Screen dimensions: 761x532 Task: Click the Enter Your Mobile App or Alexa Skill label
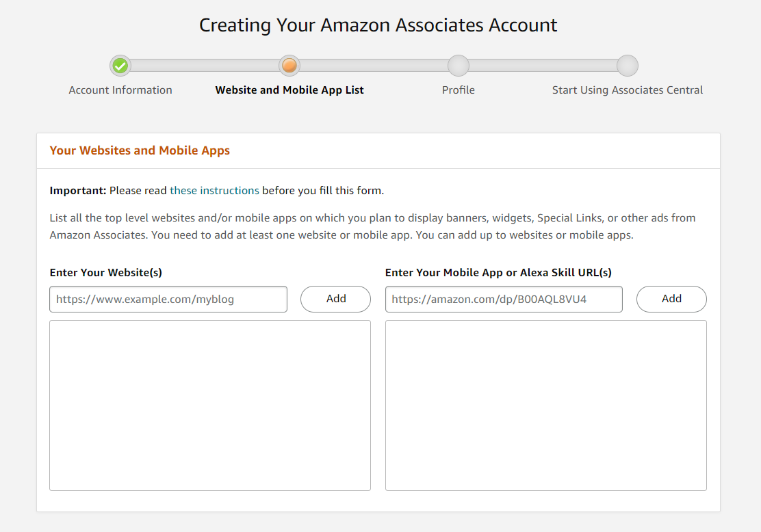498,272
